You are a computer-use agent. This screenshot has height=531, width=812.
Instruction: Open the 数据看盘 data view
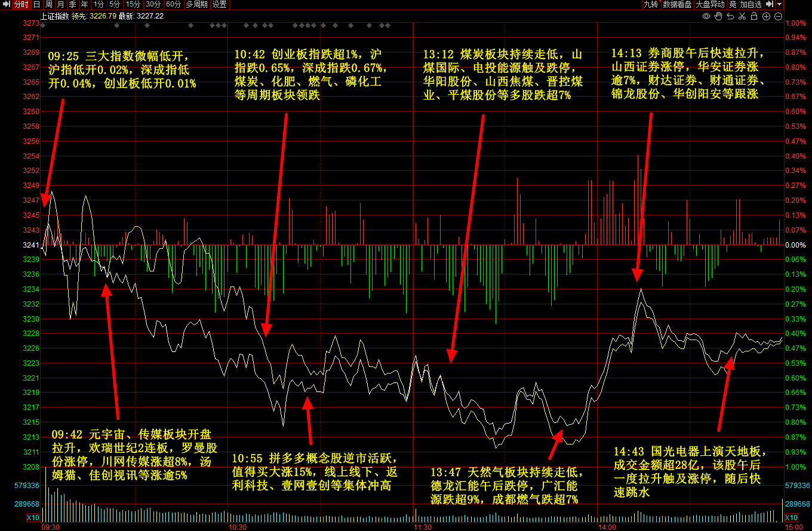click(677, 4)
